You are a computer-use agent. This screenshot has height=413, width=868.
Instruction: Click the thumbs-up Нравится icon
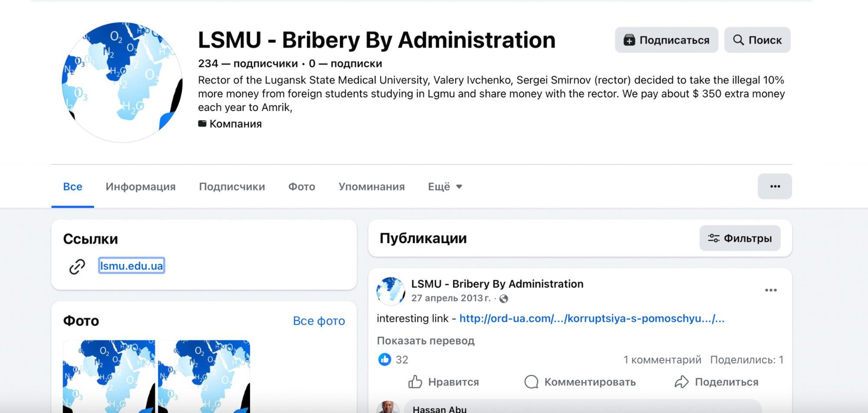(415, 382)
